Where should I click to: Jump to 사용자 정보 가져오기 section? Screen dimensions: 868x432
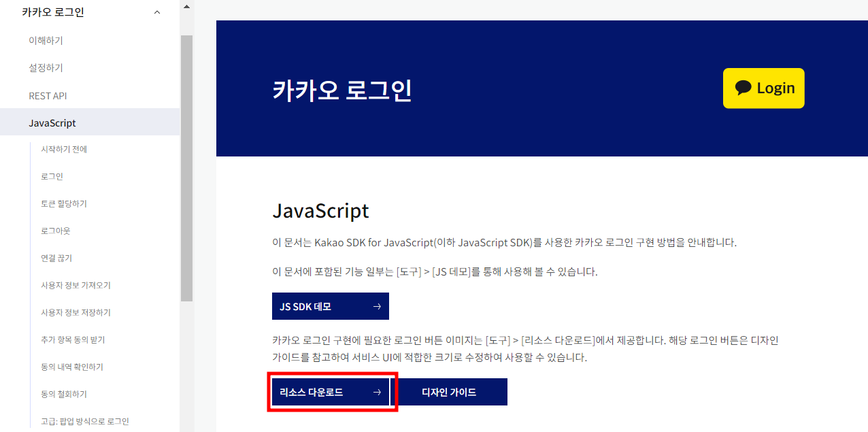click(76, 285)
